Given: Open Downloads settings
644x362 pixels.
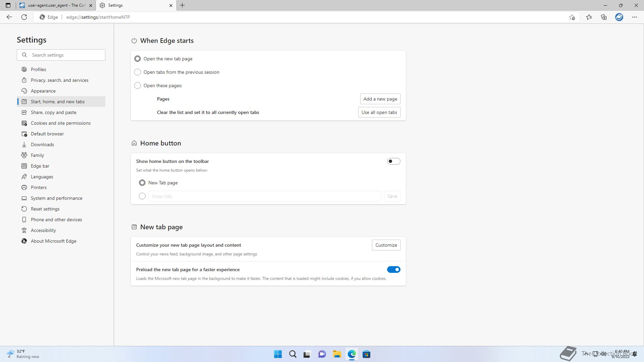Looking at the screenshot, I should point(61,144).
